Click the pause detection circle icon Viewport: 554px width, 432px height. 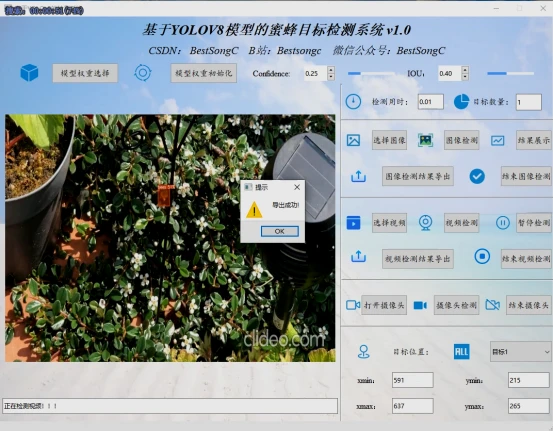(502, 223)
